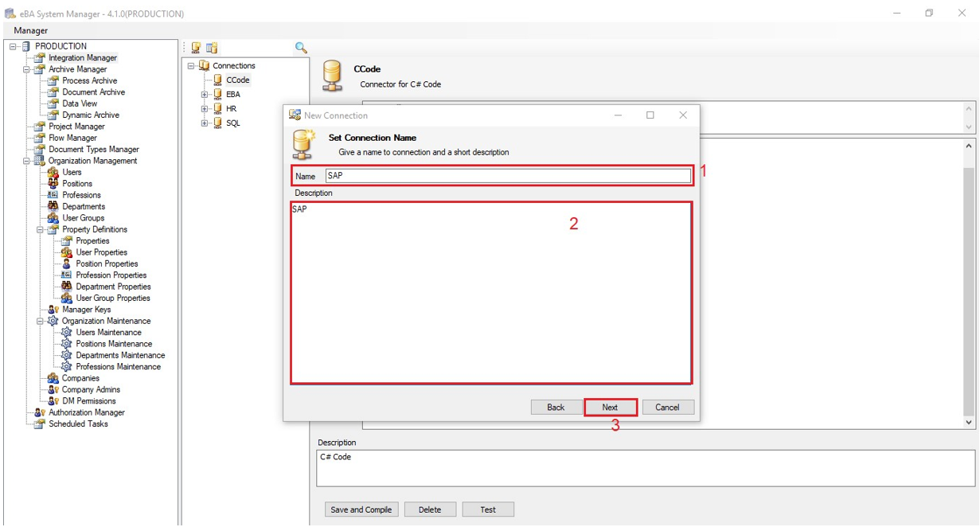Expand the EBA connection node
This screenshot has width=980, height=527.
click(205, 95)
